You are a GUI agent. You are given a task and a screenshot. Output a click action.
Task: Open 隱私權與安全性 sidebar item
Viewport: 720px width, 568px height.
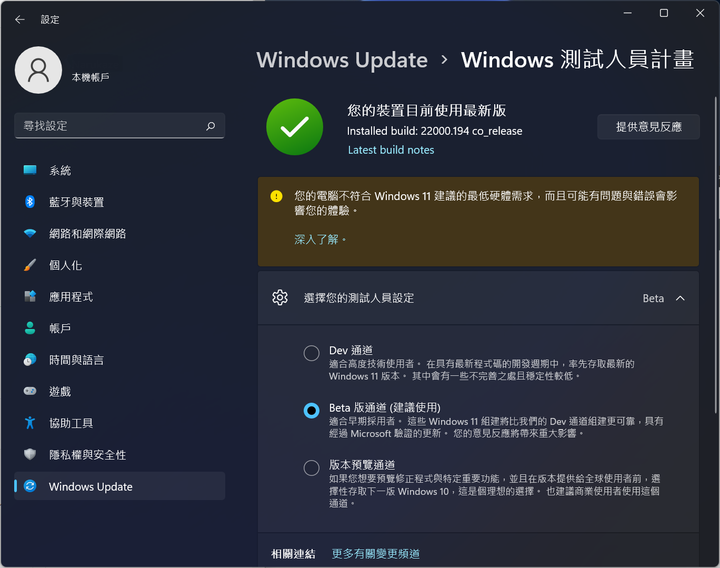(119, 455)
